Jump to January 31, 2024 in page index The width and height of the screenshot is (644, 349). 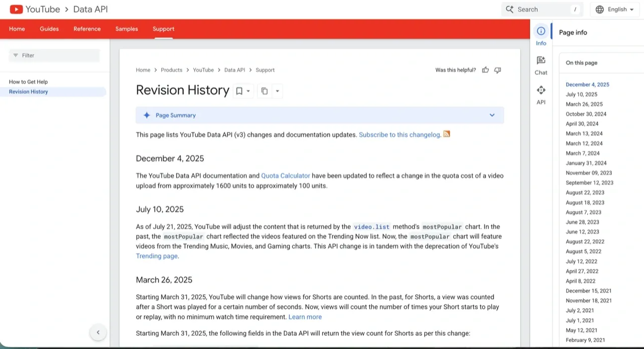click(586, 163)
